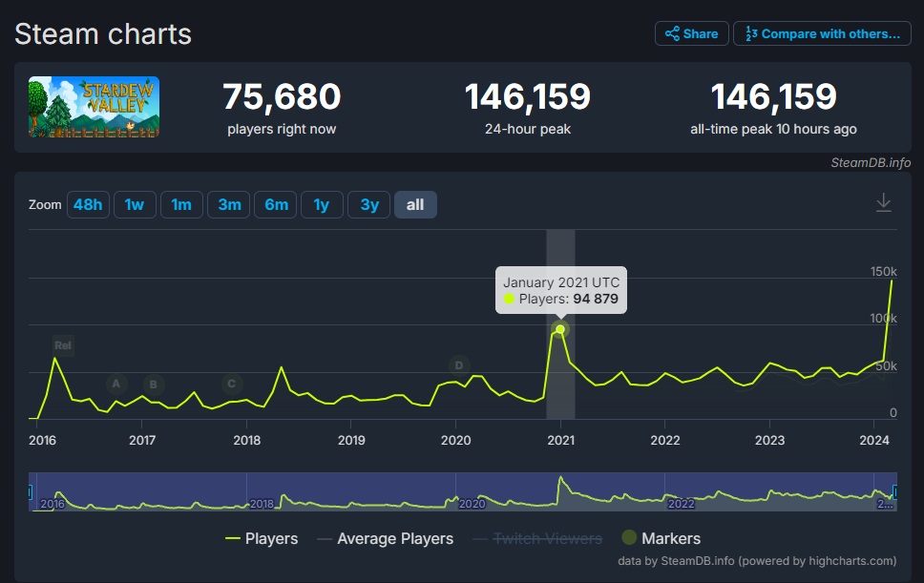
Task: Click the chart download icon
Action: tap(883, 202)
